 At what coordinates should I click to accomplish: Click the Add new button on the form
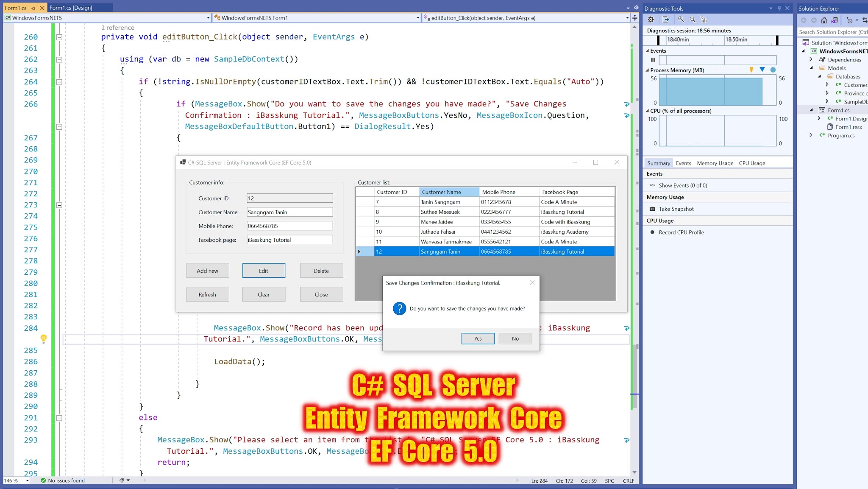(207, 270)
